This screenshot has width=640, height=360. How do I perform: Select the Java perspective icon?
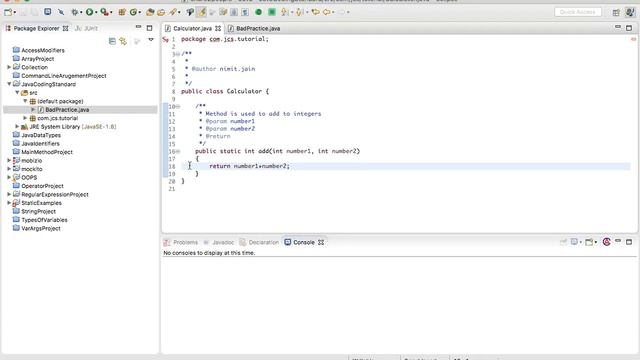(630, 12)
